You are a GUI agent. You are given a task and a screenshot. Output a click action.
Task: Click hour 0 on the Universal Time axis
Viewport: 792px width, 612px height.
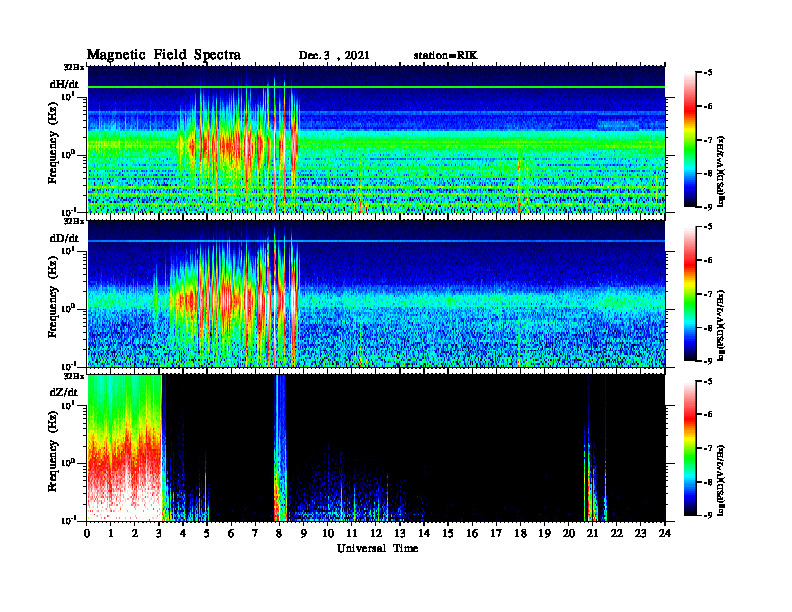click(87, 534)
